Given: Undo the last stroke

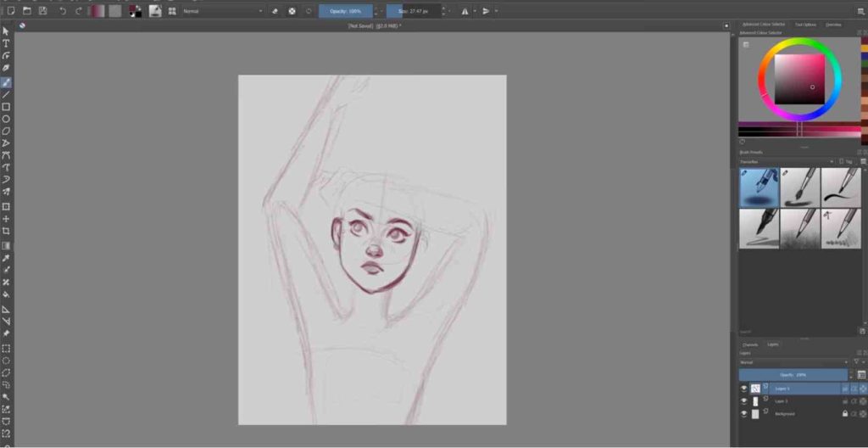Looking at the screenshot, I should [63, 10].
